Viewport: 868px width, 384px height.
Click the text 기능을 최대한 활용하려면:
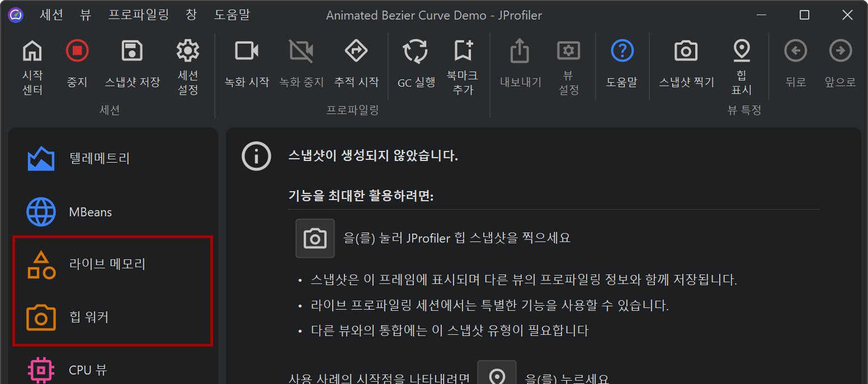(x=361, y=196)
